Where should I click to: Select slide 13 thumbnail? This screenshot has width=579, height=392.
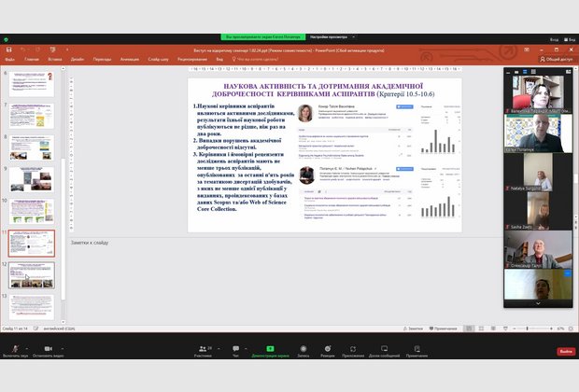32,307
